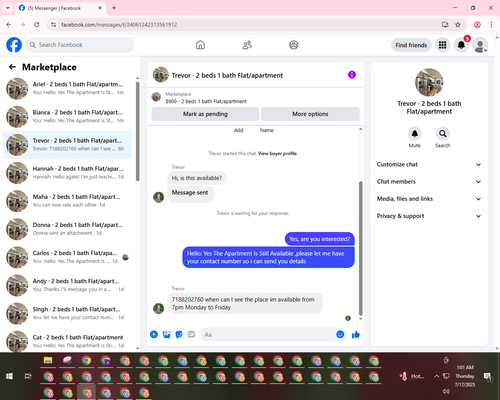Send a thumbs-up like
Image resolution: width=500 pixels, height=400 pixels.
click(x=356, y=334)
